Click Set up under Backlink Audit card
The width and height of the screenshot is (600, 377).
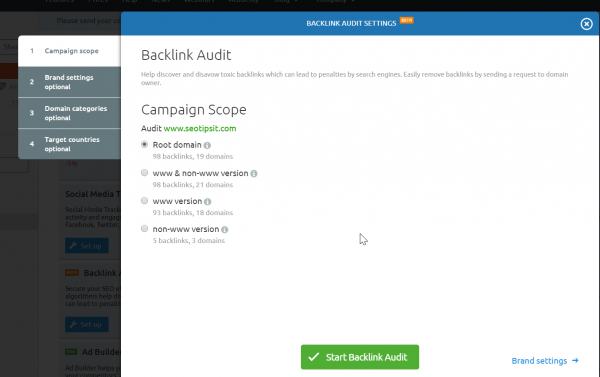[86, 325]
